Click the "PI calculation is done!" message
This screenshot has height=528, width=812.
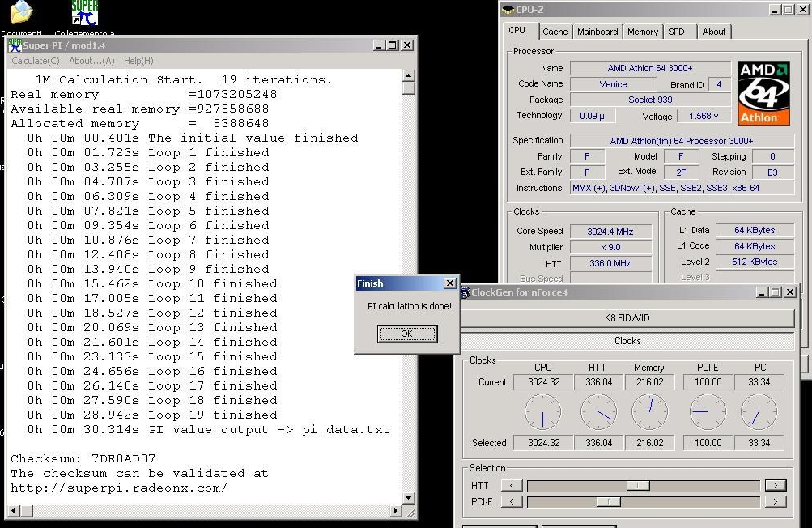(x=409, y=306)
